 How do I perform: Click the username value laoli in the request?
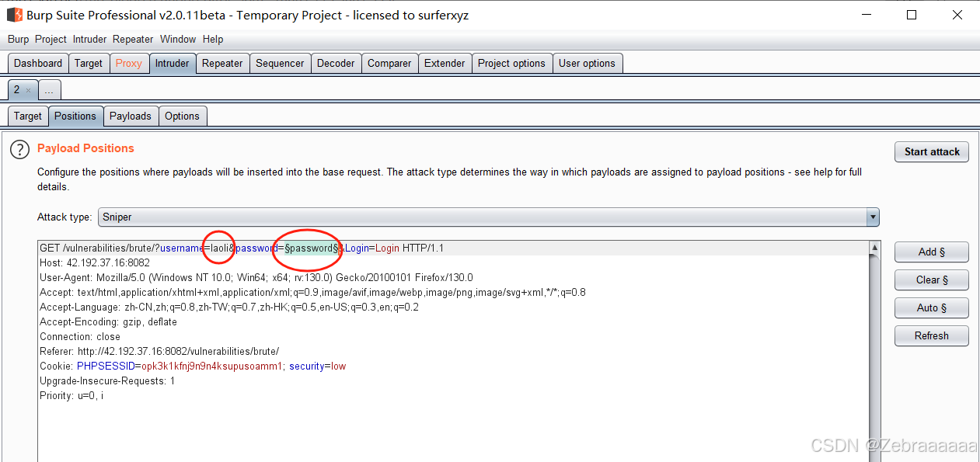pyautogui.click(x=220, y=248)
